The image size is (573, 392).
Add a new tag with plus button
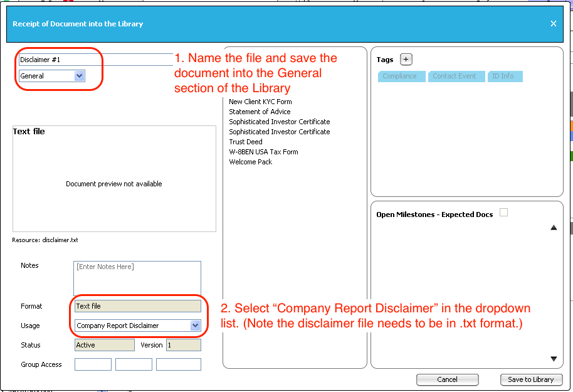406,60
